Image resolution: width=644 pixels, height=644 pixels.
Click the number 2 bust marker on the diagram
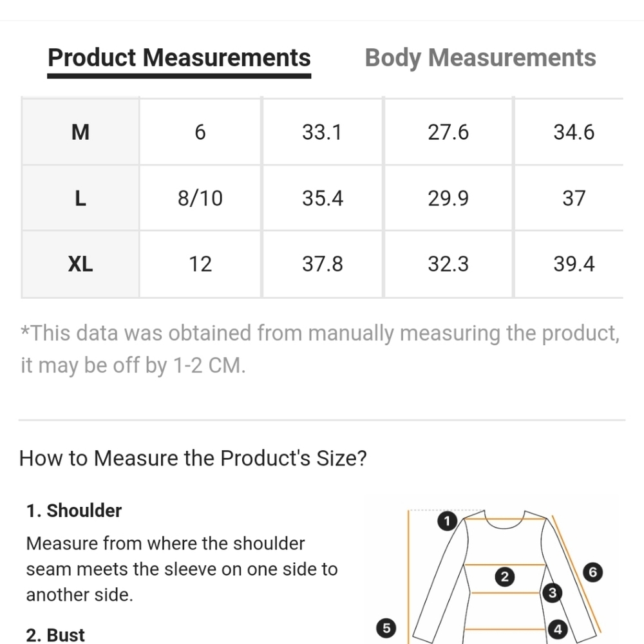point(505,577)
